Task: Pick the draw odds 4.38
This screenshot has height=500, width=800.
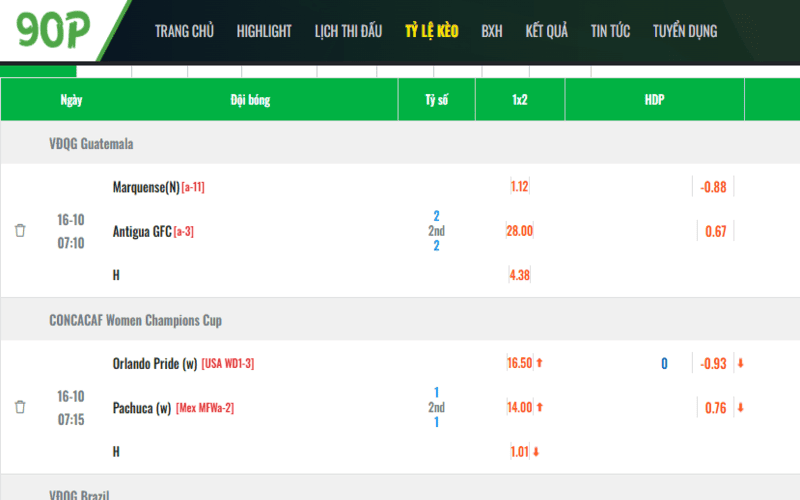Action: 519,275
